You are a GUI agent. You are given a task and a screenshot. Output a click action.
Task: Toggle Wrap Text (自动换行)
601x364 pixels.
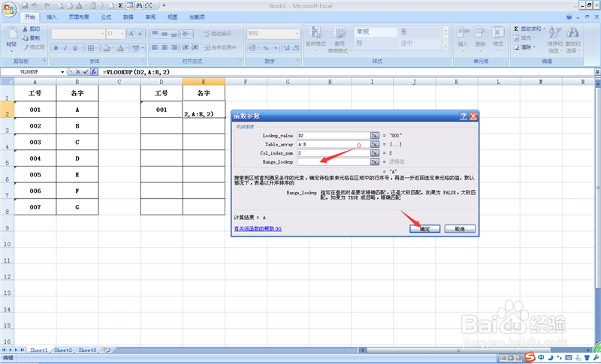[217, 34]
